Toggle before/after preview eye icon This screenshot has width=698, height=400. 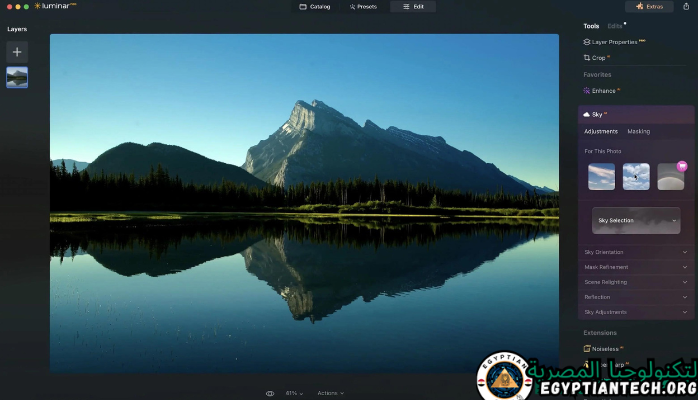pos(270,393)
